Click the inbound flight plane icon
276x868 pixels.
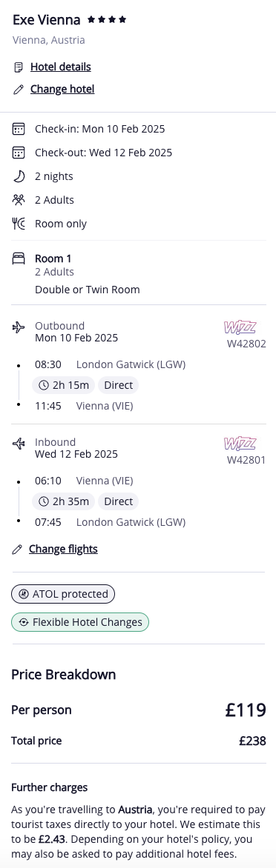coord(19,444)
